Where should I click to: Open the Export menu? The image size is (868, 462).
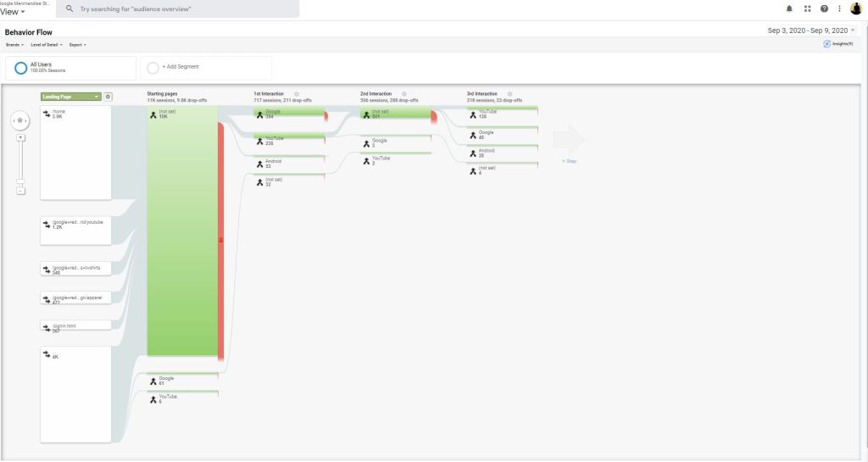78,45
